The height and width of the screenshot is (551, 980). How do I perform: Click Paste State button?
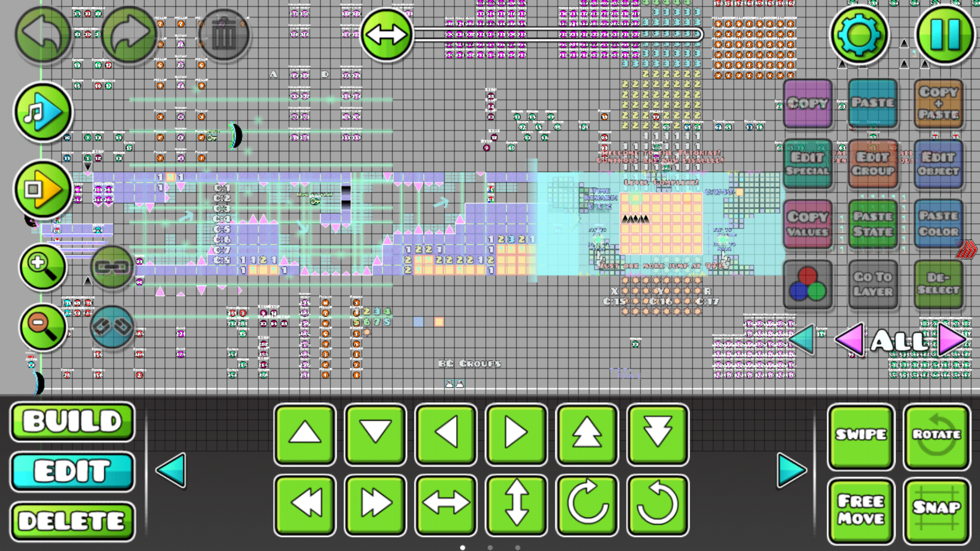[873, 224]
